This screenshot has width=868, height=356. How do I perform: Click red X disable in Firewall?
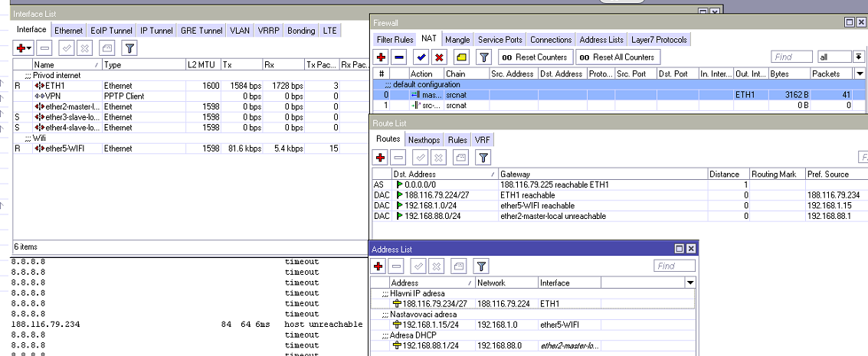point(439,57)
